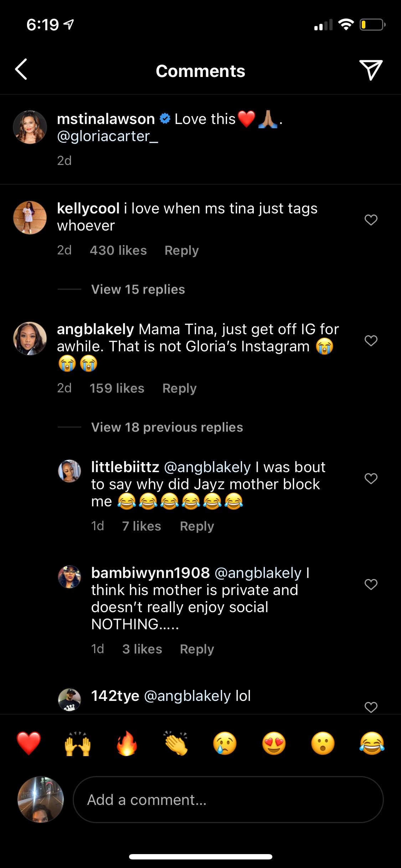The image size is (401, 868).
Task: View the 430 likes on kellycool's comment
Action: tap(118, 250)
